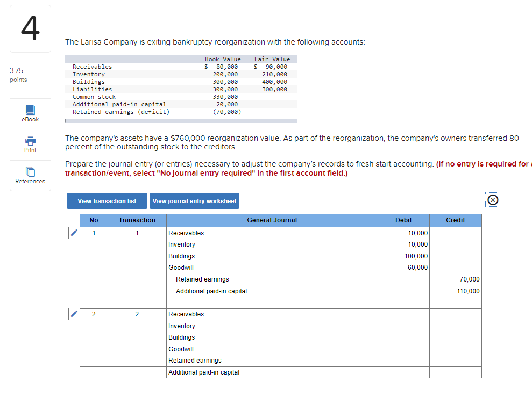
Task: Click Buildings fair value 400,000
Action: tap(274, 82)
